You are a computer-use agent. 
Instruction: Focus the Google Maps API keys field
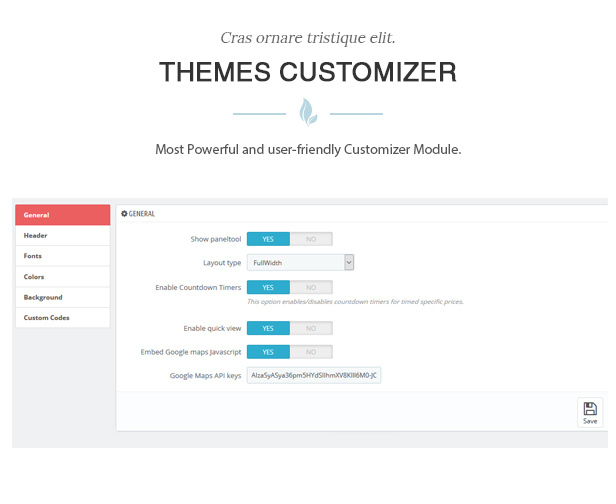tap(314, 376)
